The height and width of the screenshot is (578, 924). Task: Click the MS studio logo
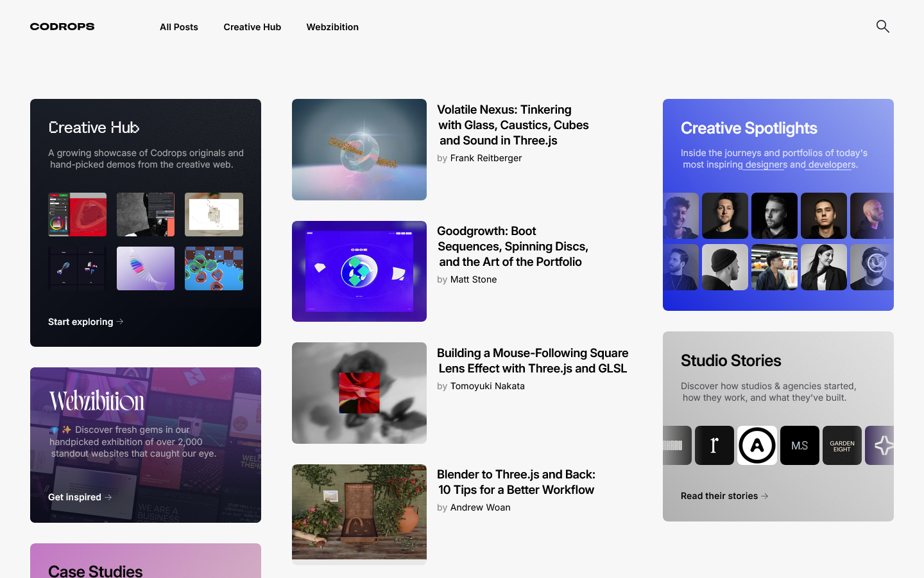click(800, 445)
